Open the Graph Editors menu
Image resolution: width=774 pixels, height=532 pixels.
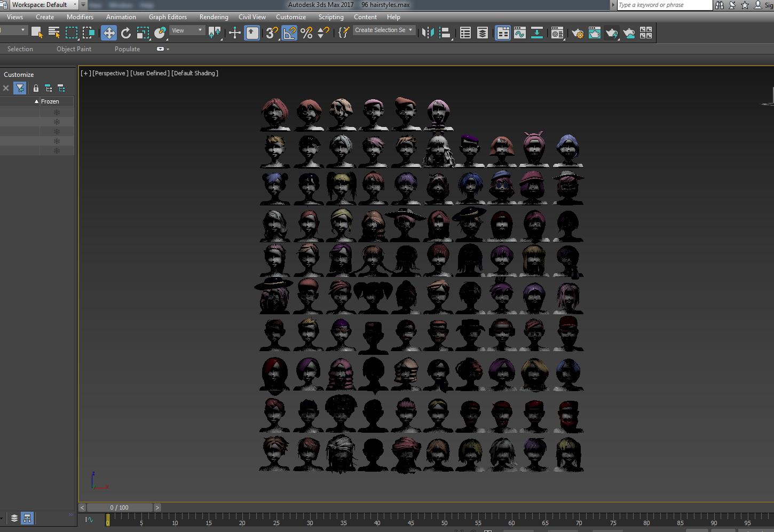point(168,17)
